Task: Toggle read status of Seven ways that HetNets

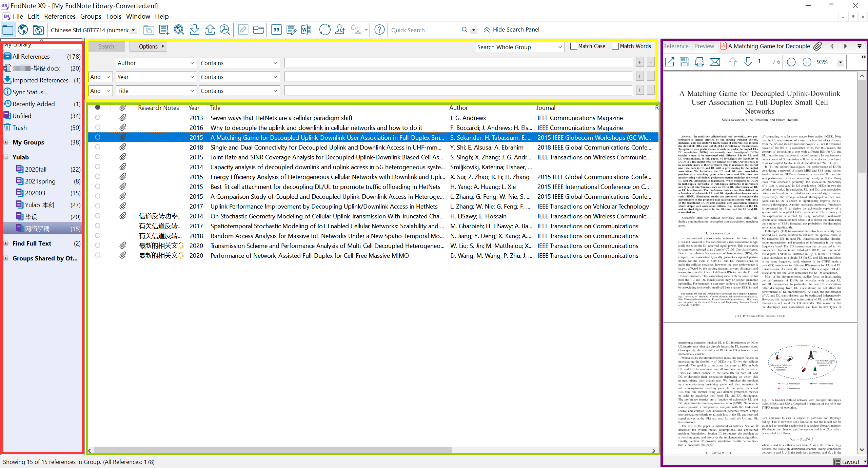Action: [x=98, y=117]
